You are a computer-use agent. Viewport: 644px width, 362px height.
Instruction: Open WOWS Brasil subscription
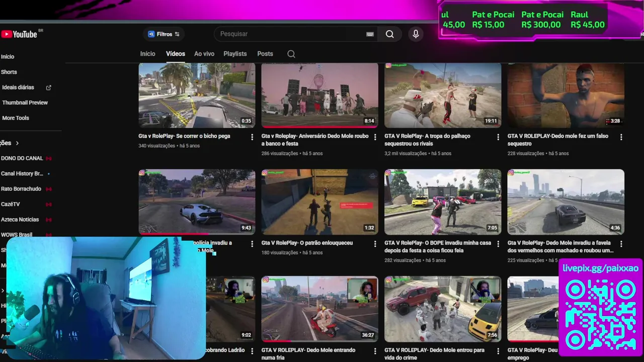[17, 235]
